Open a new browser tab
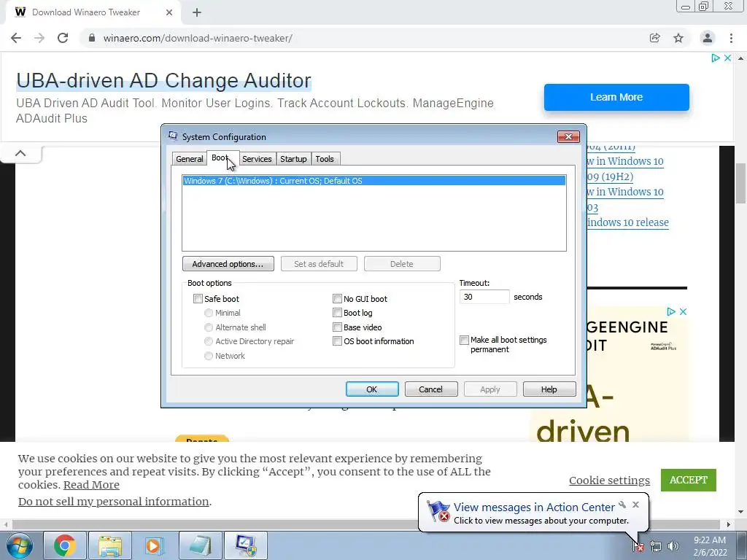This screenshot has height=560, width=747. point(197,12)
